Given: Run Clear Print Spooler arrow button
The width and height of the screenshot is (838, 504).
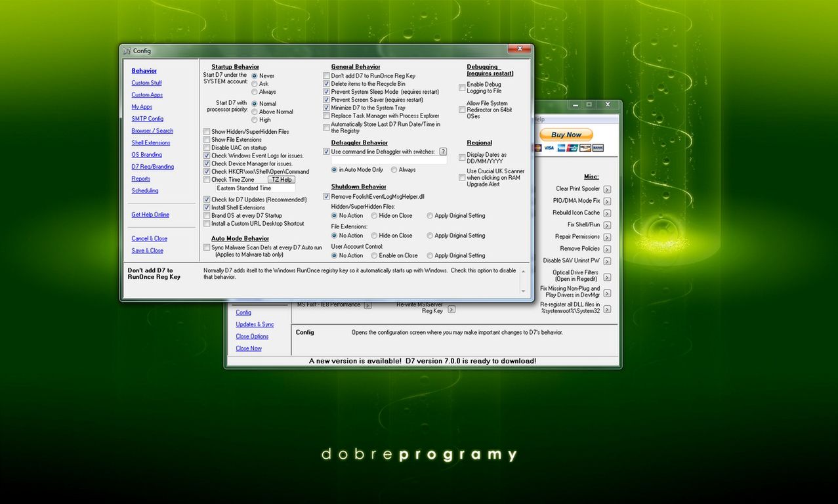Looking at the screenshot, I should (x=607, y=189).
